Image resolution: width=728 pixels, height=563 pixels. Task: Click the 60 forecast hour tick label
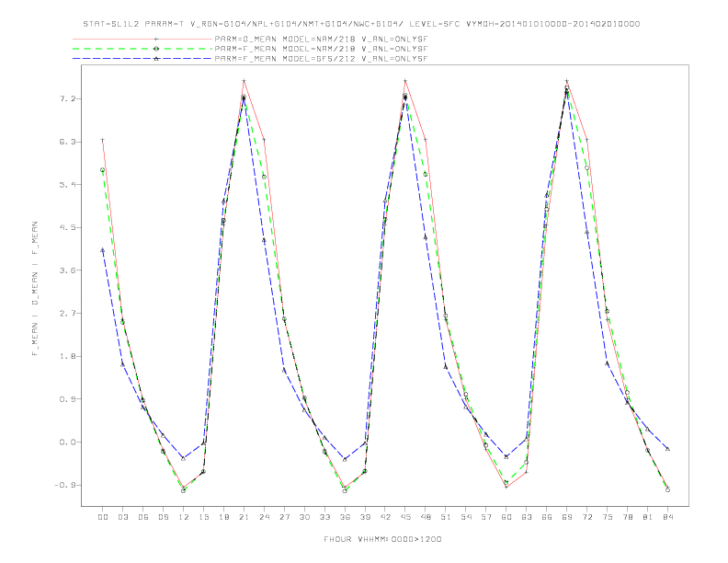coord(506,517)
